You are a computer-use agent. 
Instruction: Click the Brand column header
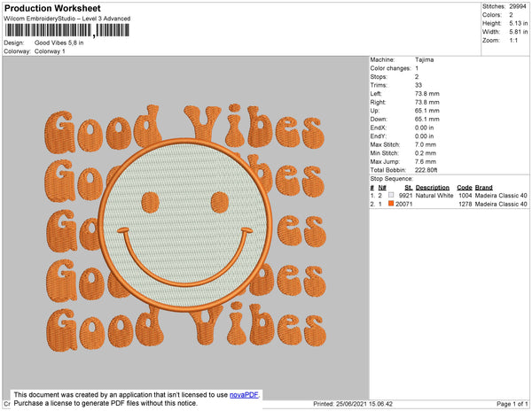pyautogui.click(x=483, y=187)
